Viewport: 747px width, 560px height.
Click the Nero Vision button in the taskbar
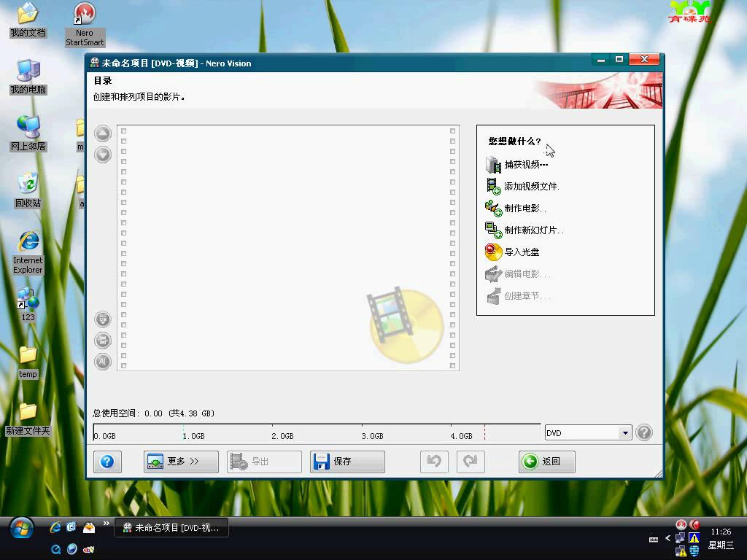pyautogui.click(x=171, y=528)
